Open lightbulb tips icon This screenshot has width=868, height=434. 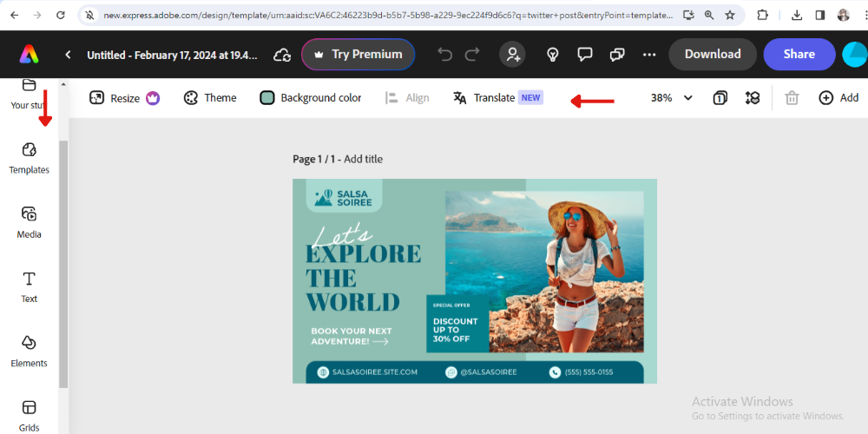click(552, 54)
